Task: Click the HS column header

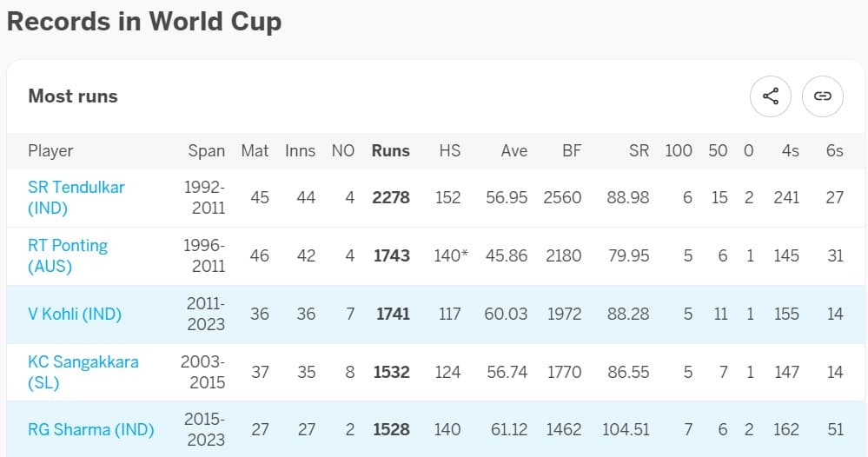Action: coord(449,150)
